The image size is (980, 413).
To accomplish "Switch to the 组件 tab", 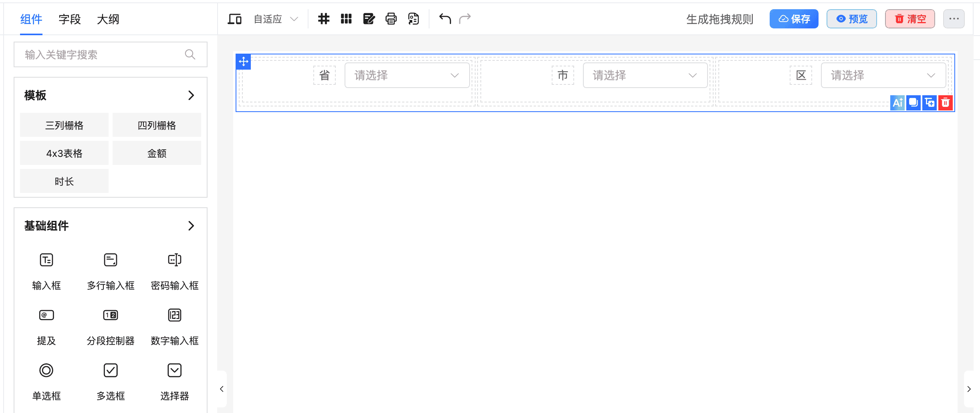I will (x=31, y=19).
